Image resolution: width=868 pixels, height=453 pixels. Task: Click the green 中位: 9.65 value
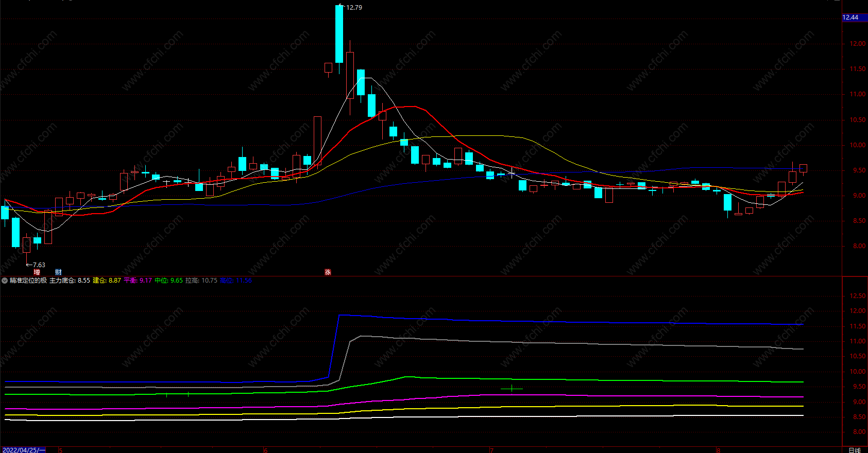[x=168, y=281]
